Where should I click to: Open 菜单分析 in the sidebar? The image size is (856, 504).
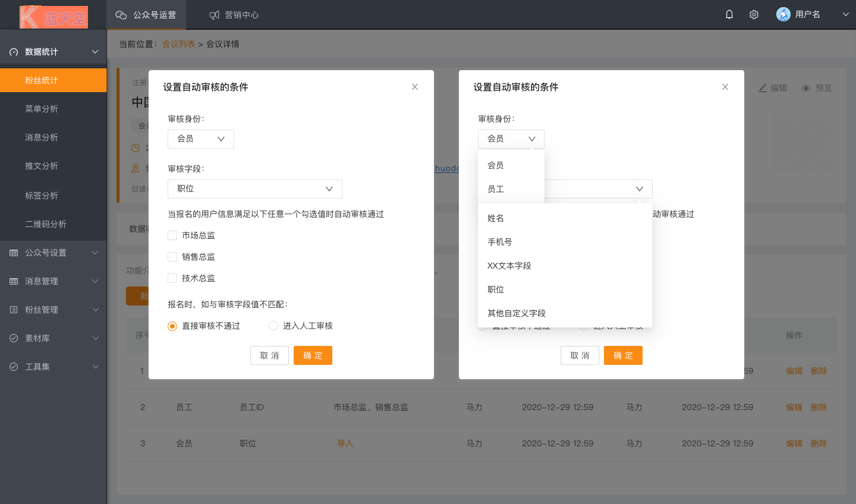coord(42,109)
